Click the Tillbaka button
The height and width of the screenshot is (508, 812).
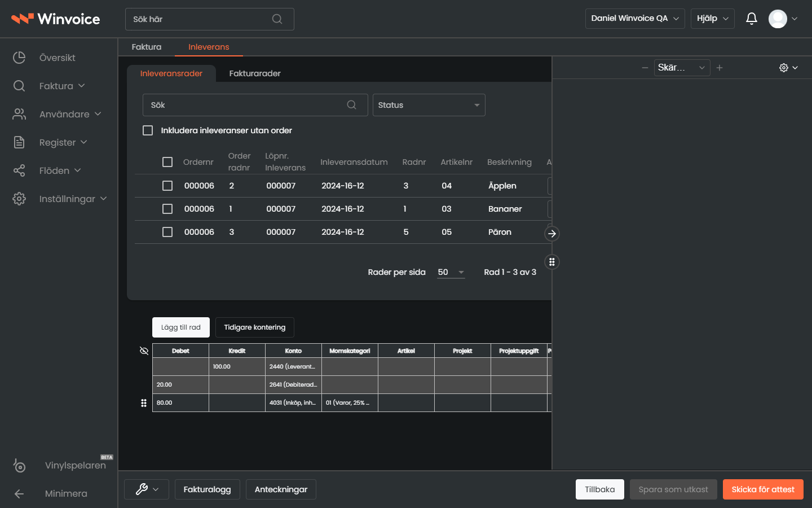pos(600,489)
